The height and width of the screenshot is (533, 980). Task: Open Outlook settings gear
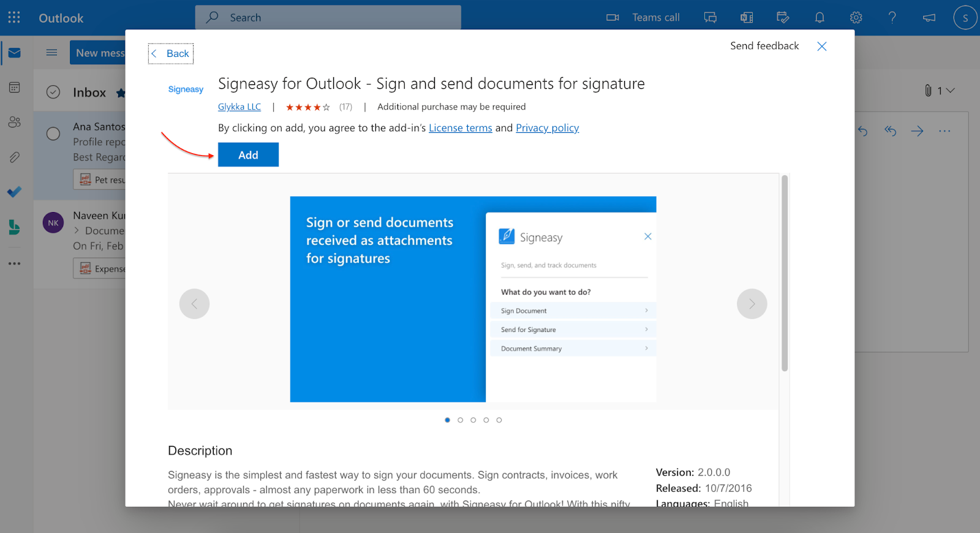856,18
